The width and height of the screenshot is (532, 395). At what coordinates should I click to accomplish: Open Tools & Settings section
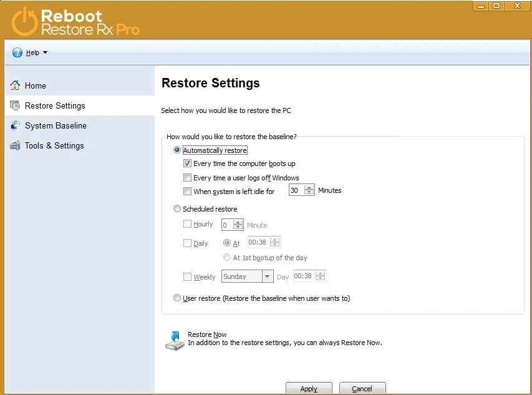point(80,145)
